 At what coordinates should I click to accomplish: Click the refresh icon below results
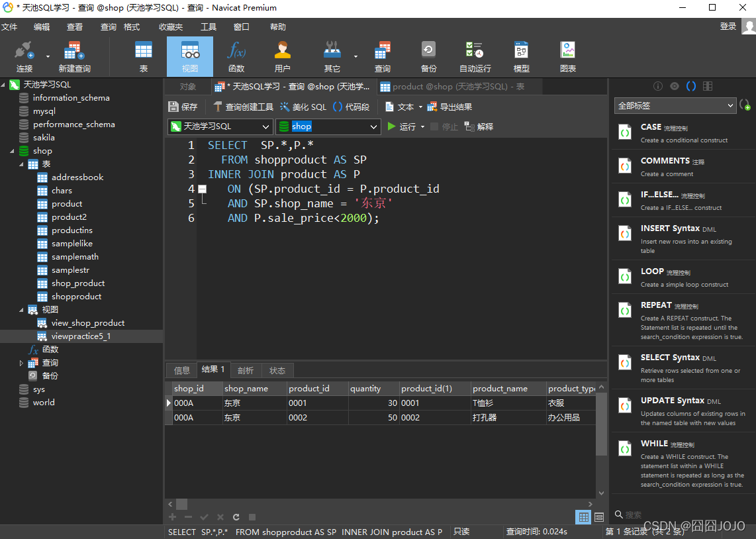click(236, 517)
